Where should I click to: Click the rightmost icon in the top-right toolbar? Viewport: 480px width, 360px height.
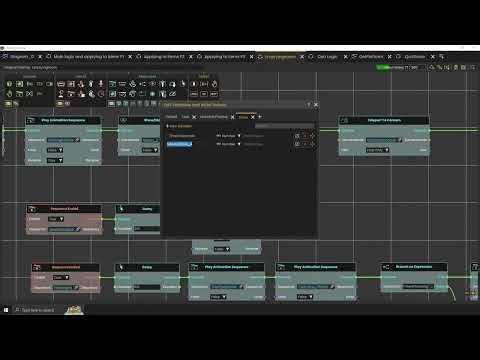click(x=473, y=67)
